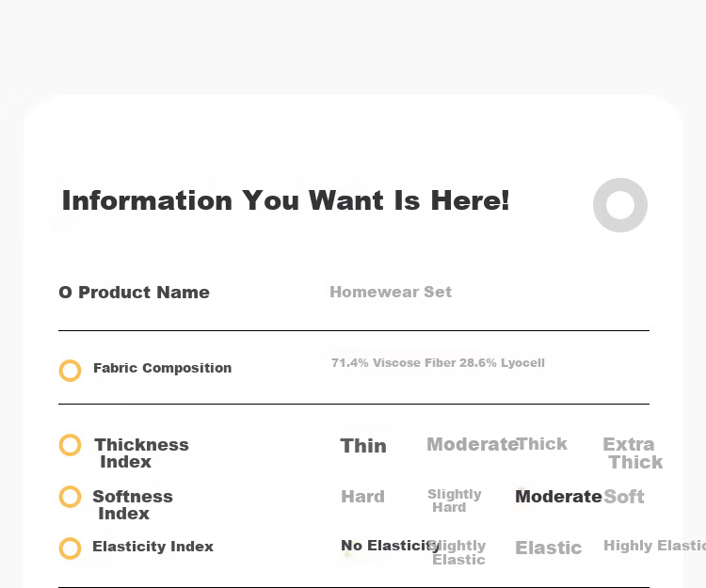Select the Thin thickness option
Image resolution: width=706 pixels, height=588 pixels.
point(363,446)
